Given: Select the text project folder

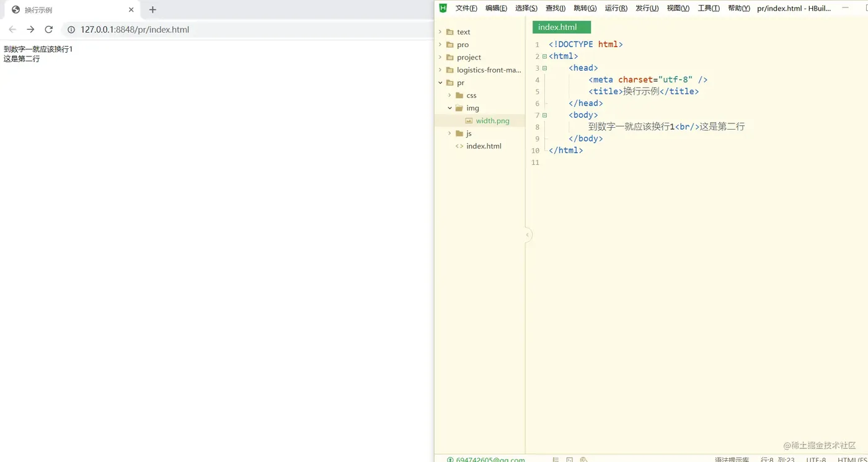Looking at the screenshot, I should click(x=480, y=32).
